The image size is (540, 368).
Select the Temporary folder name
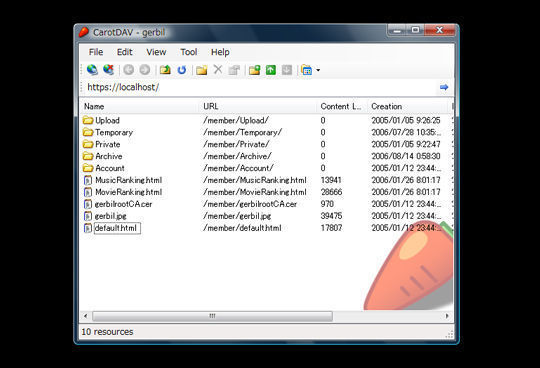pos(114,132)
